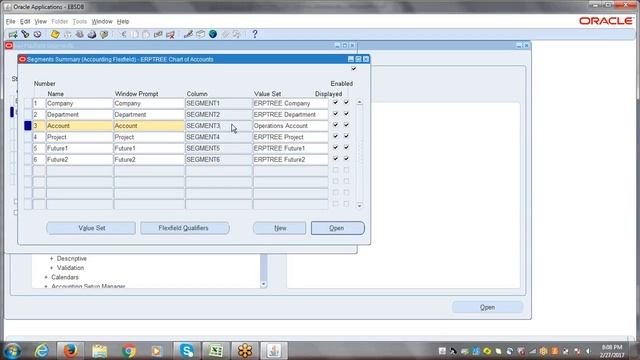Click the Edit Field pencil toolbar icon
Image resolution: width=640 pixels, height=360 pixels.
click(x=188, y=34)
